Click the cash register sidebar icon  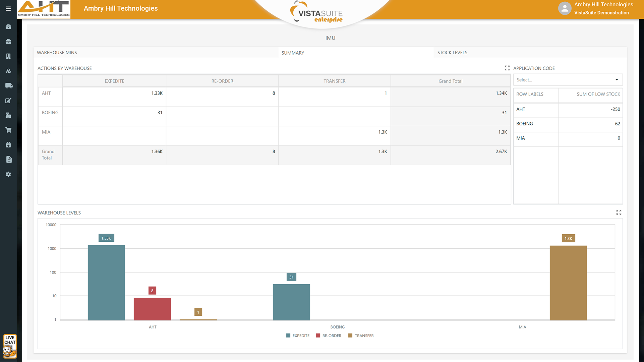[x=8, y=115]
